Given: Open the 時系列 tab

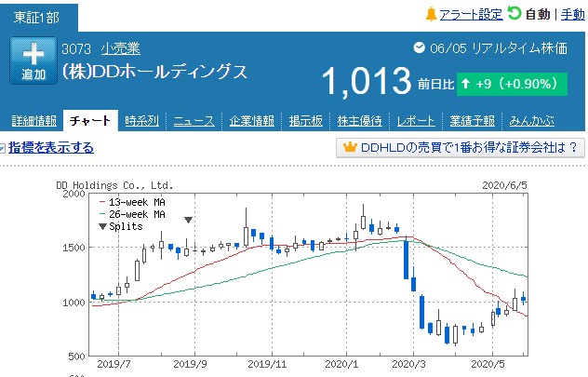Looking at the screenshot, I should (x=141, y=121).
